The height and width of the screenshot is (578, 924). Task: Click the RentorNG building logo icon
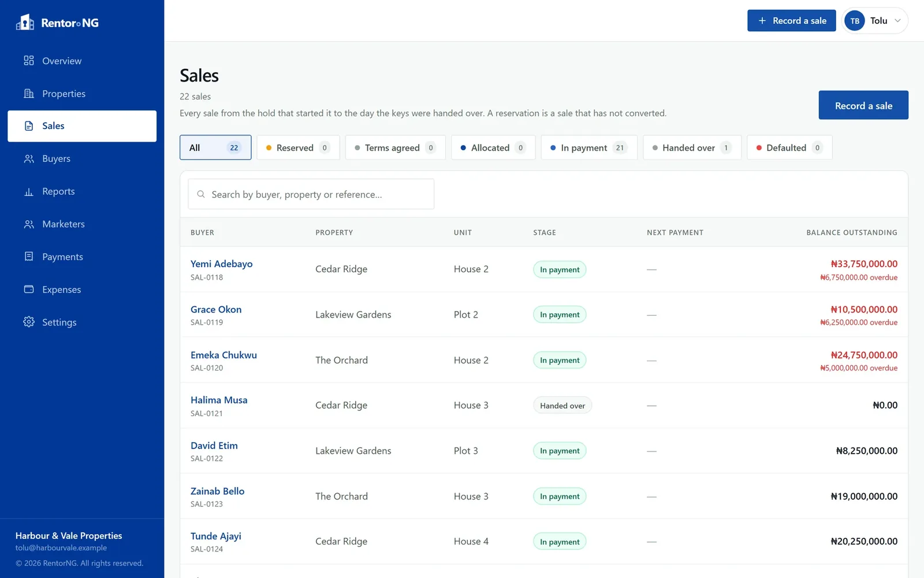(25, 23)
